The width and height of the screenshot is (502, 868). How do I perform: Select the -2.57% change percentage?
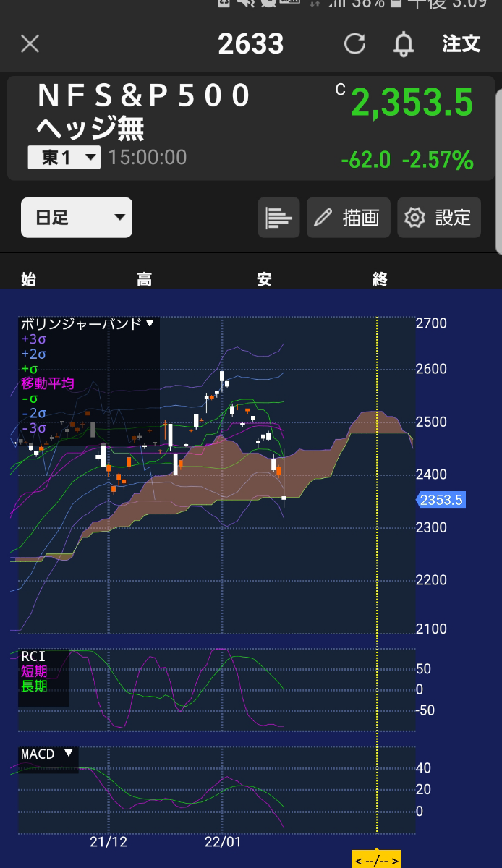pos(438,160)
